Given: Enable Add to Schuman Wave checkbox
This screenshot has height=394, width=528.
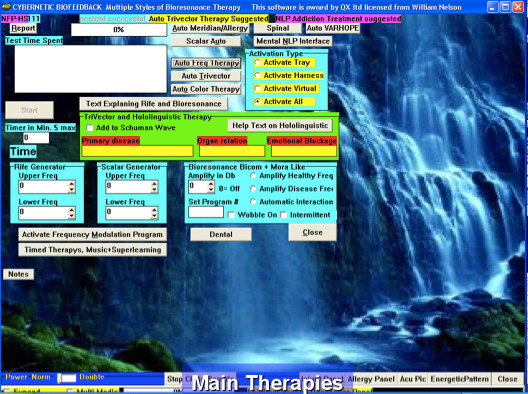Looking at the screenshot, I should (90, 128).
